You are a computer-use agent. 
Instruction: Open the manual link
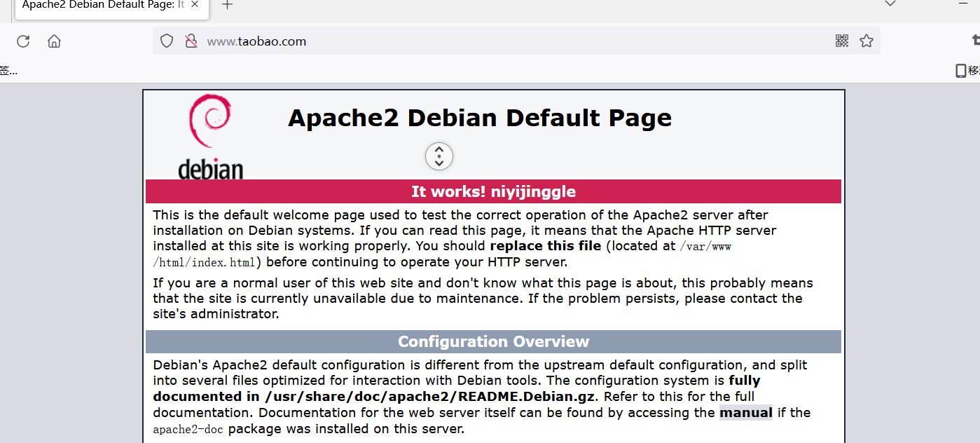(746, 413)
